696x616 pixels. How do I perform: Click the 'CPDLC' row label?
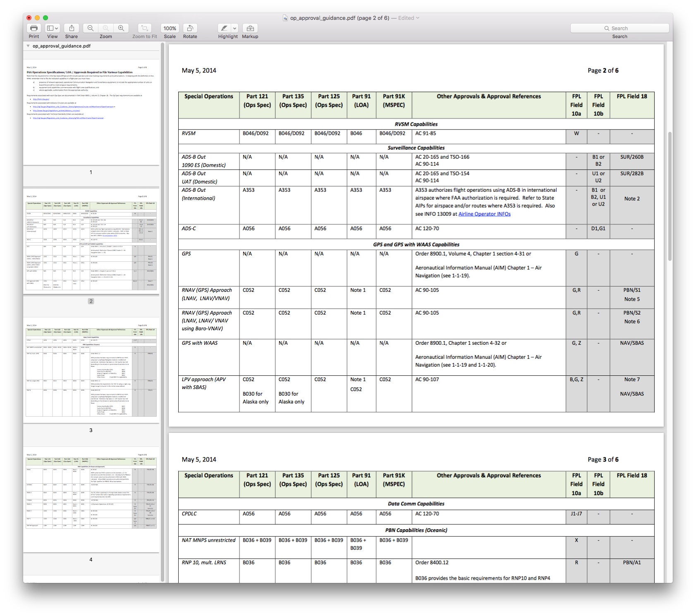tap(189, 514)
